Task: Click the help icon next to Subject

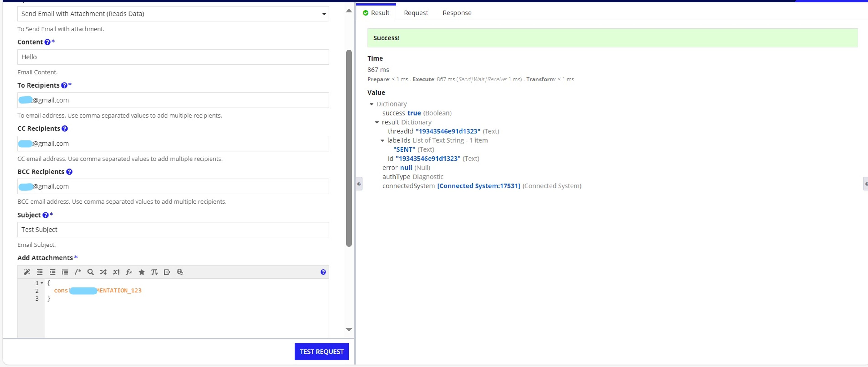Action: (x=45, y=215)
